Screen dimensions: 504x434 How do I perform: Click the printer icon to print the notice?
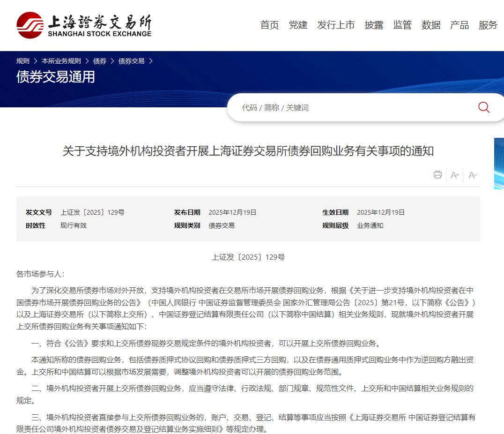[x=437, y=175]
